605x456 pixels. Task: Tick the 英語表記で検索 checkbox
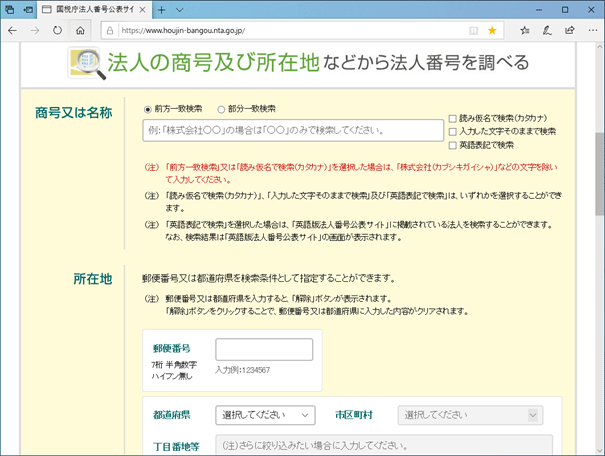coord(453,145)
